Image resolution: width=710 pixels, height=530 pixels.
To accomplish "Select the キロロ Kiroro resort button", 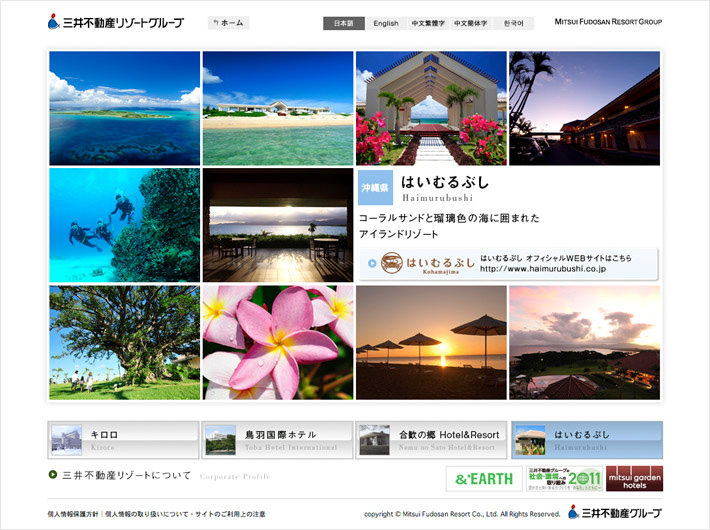I will [123, 440].
